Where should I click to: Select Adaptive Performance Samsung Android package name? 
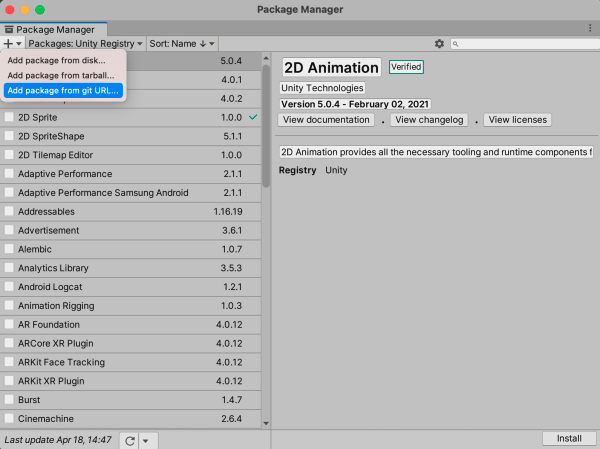pyautogui.click(x=103, y=193)
